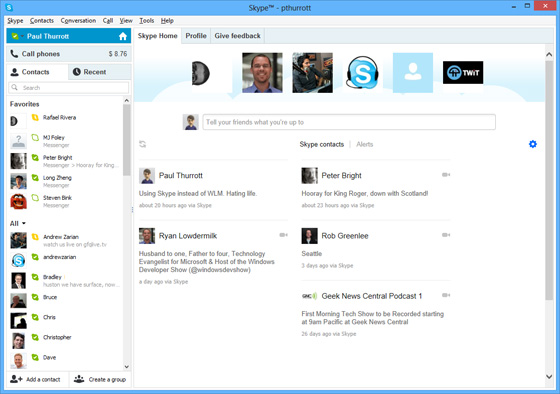Click the main pane scroll down arrow
Image resolution: width=560 pixels, height=394 pixels.
549,376
